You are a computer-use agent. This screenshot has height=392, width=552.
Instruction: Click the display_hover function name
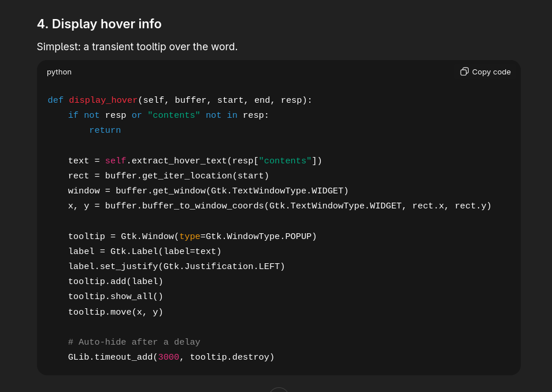(x=103, y=100)
